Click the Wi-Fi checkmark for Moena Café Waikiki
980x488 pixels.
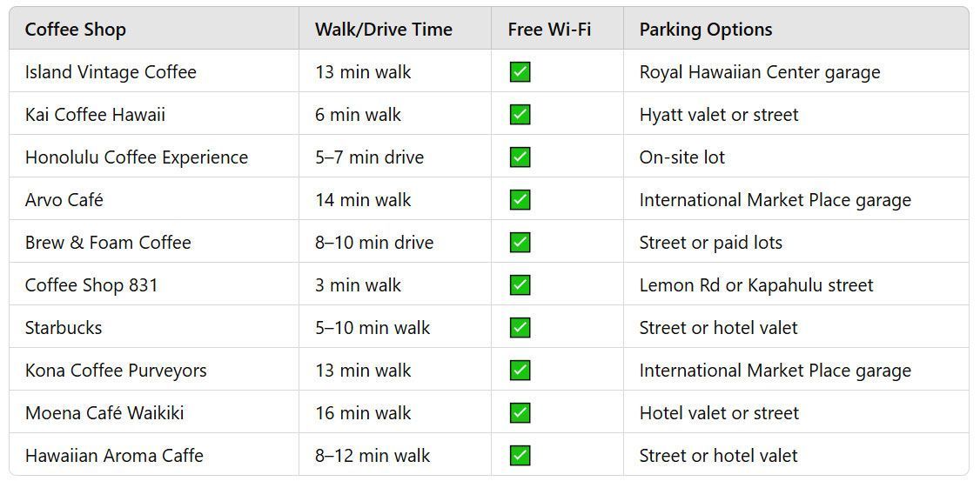(520, 413)
